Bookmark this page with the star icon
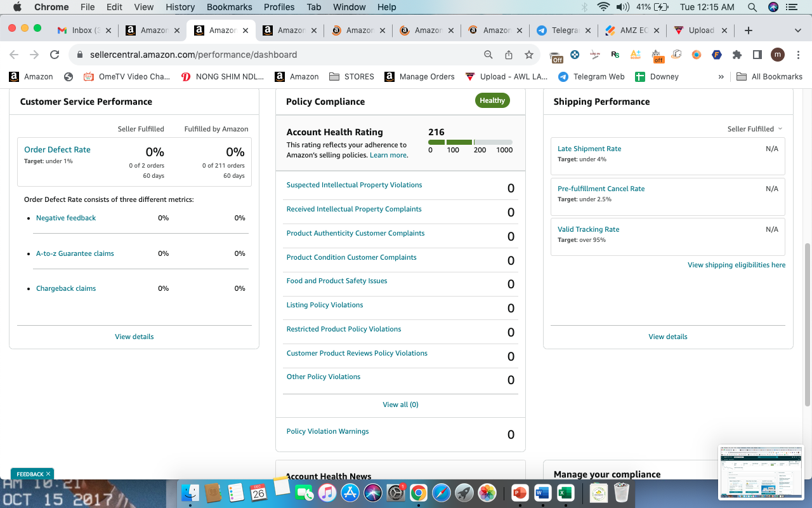The height and width of the screenshot is (508, 812). [x=529, y=55]
